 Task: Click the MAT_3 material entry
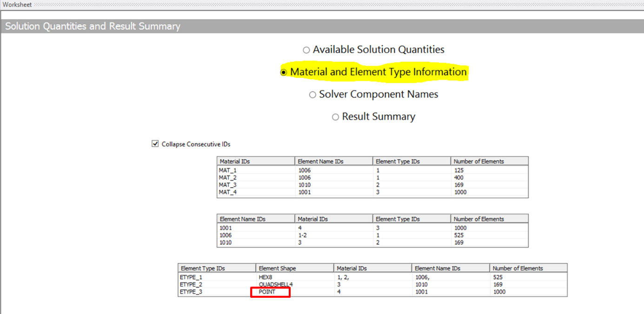point(228,185)
